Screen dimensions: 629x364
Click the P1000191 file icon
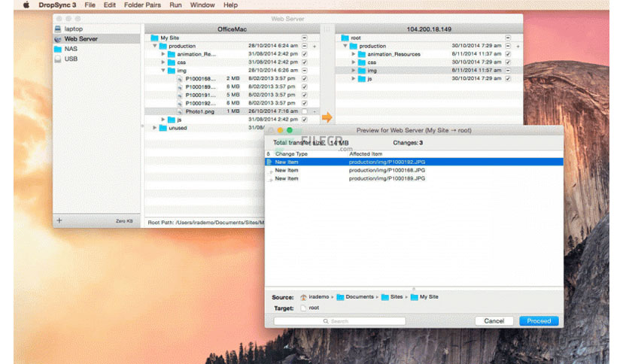coord(180,96)
